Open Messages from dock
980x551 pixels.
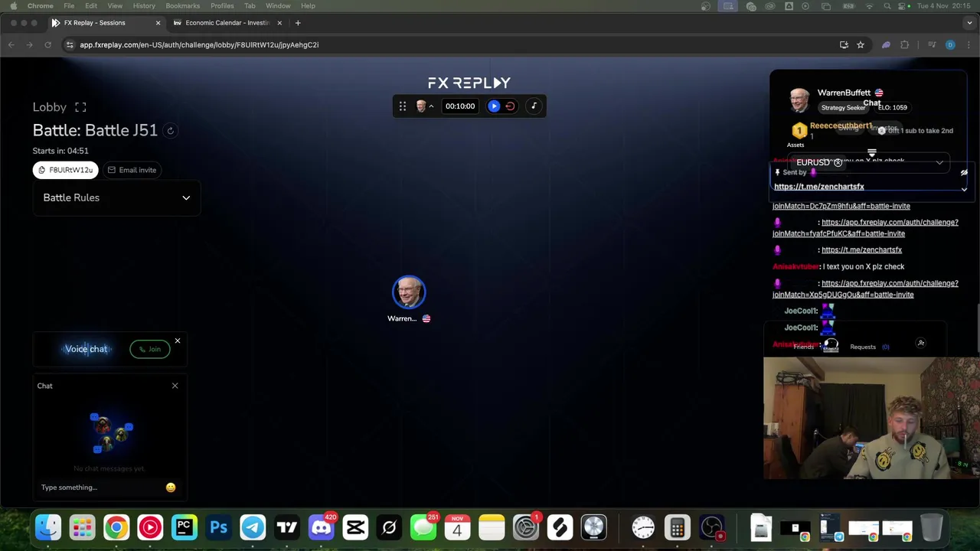tap(423, 527)
